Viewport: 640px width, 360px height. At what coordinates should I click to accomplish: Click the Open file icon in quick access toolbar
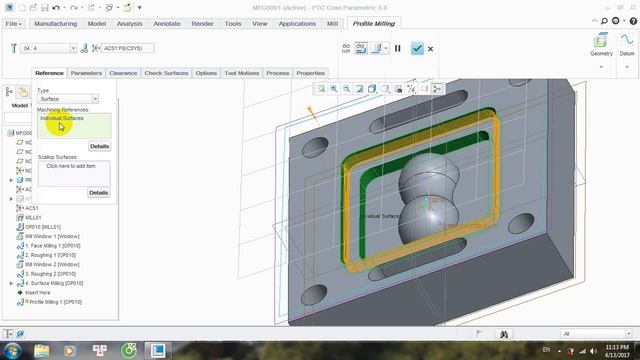click(33, 7)
